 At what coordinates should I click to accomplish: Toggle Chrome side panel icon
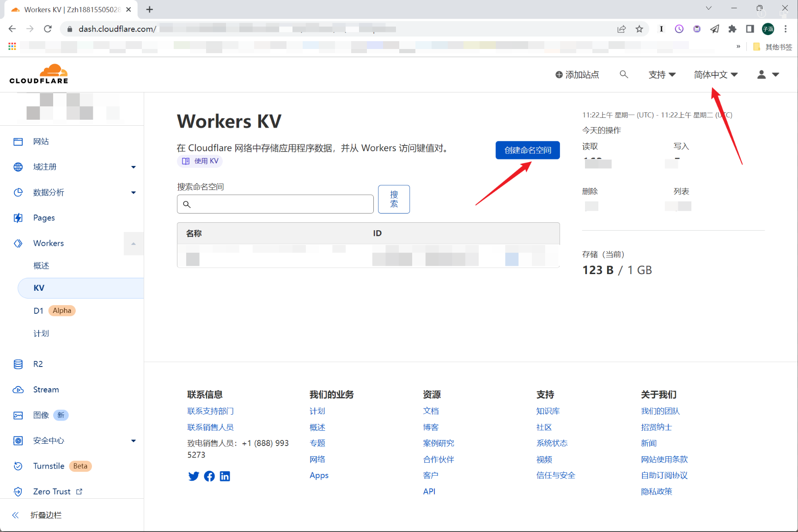pyautogui.click(x=750, y=29)
